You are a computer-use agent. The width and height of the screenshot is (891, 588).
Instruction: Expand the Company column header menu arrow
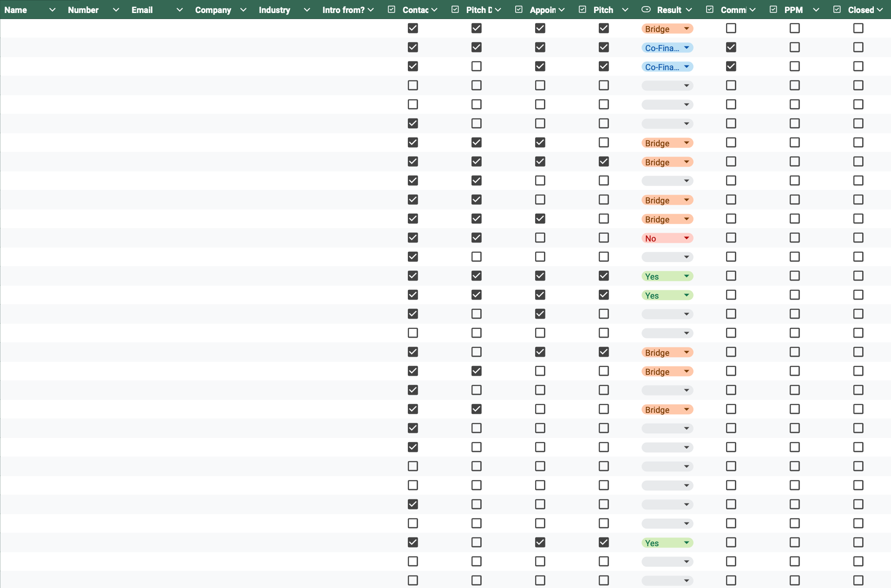243,10
